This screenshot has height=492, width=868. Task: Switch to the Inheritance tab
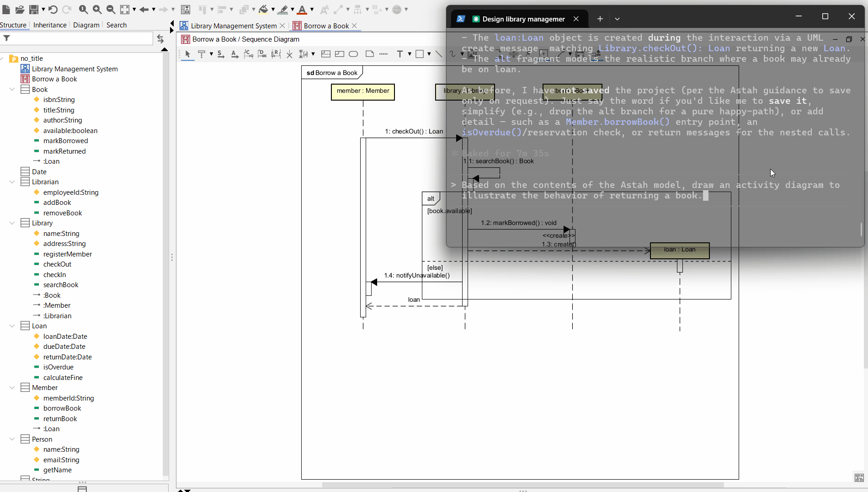pos(50,25)
